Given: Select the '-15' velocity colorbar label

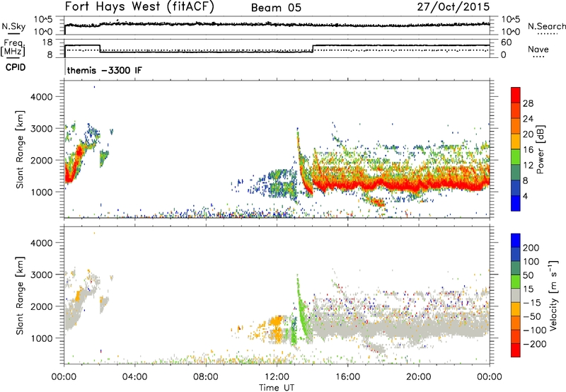Looking at the screenshot, I should coord(532,303).
